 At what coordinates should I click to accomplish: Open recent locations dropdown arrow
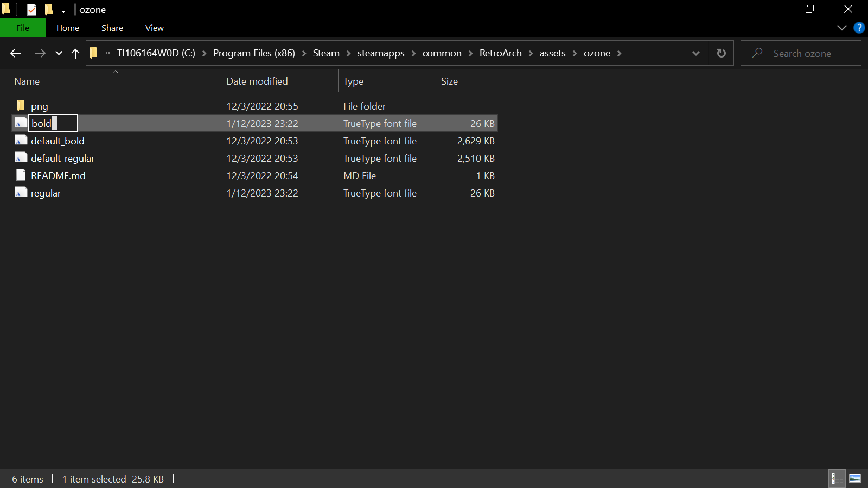(x=59, y=53)
